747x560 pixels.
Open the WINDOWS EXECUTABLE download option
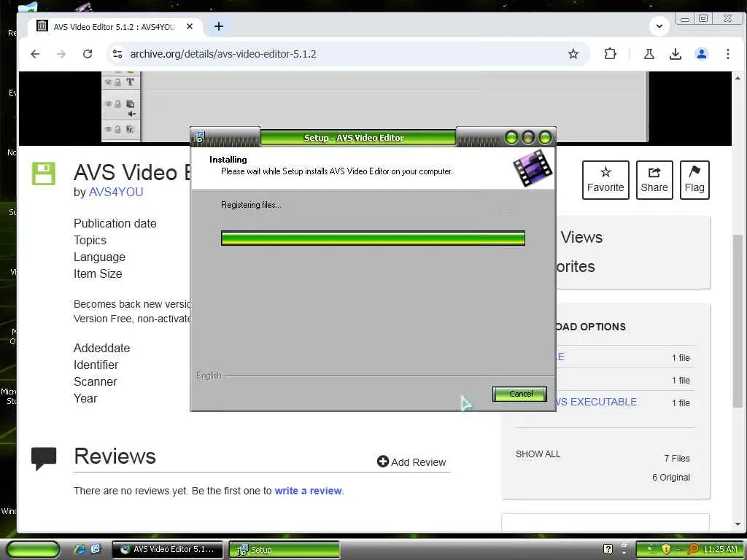[x=595, y=402]
